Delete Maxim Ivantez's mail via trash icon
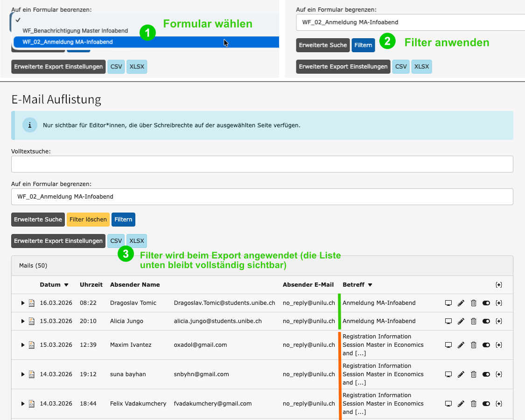 [x=474, y=345]
